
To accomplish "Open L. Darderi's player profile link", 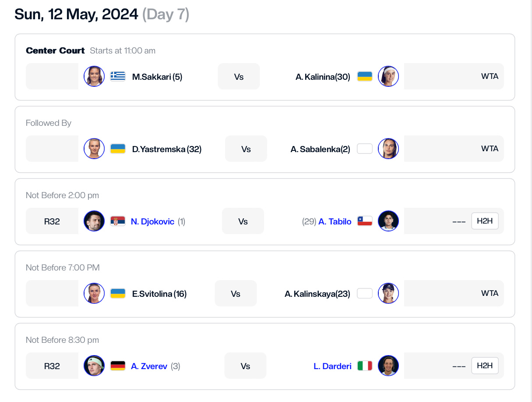I will pos(333,366).
